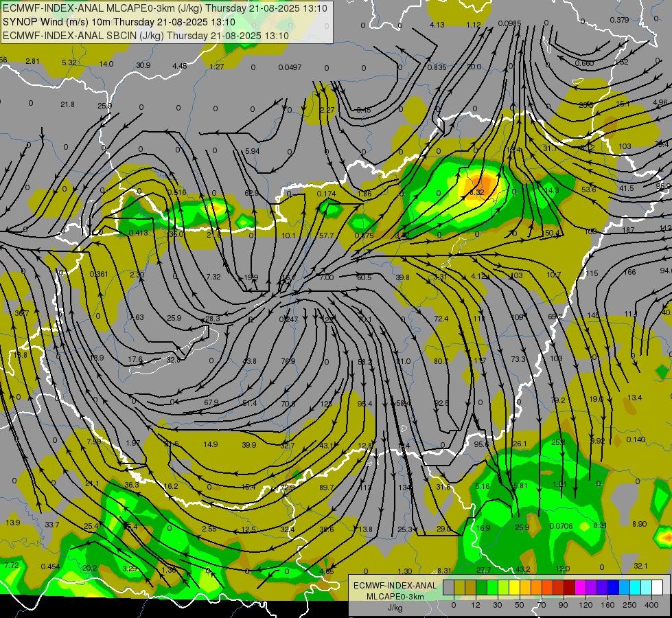Click the map value 39.9

click(249, 445)
